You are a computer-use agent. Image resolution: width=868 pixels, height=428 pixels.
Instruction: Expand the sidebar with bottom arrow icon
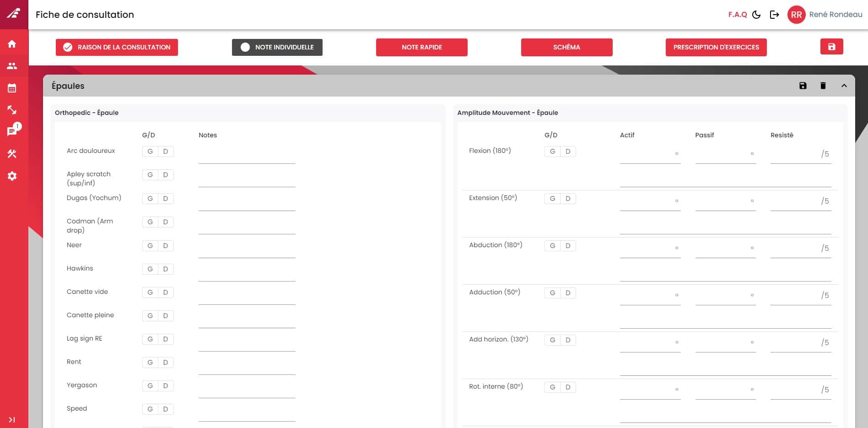click(12, 420)
